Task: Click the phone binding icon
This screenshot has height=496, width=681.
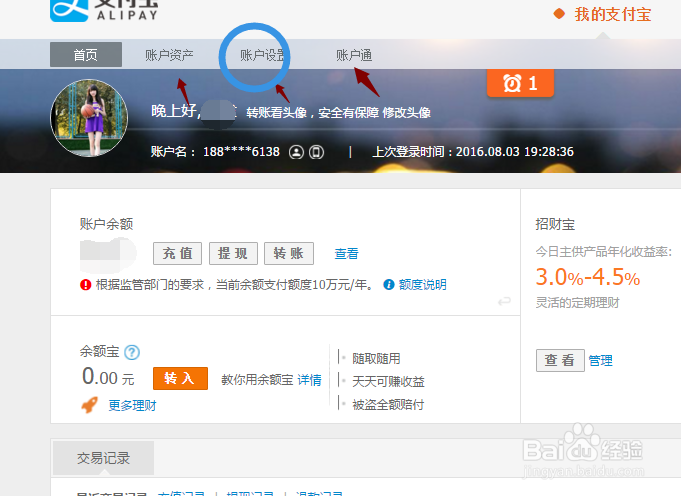Action: tap(316, 152)
